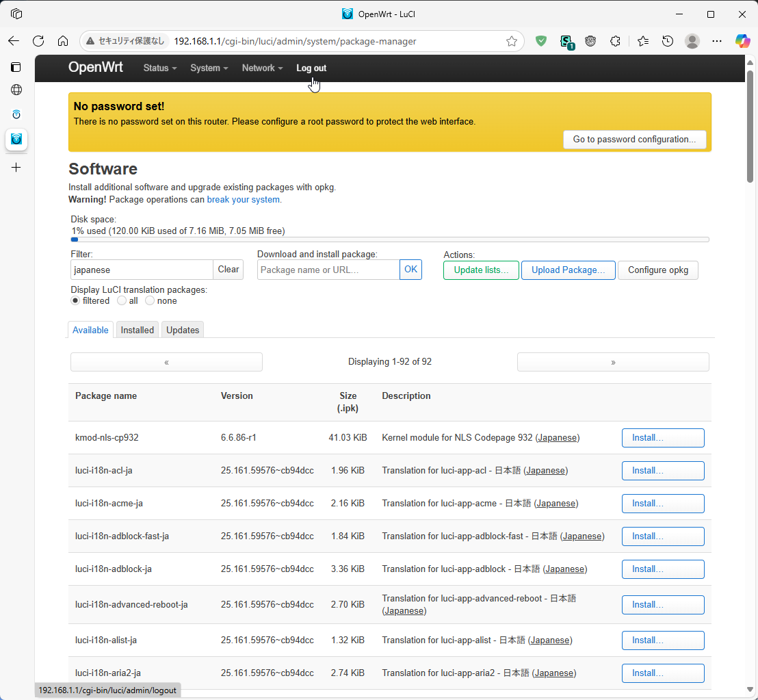Select the active OpenWrt tab in sidebar

(x=16, y=139)
